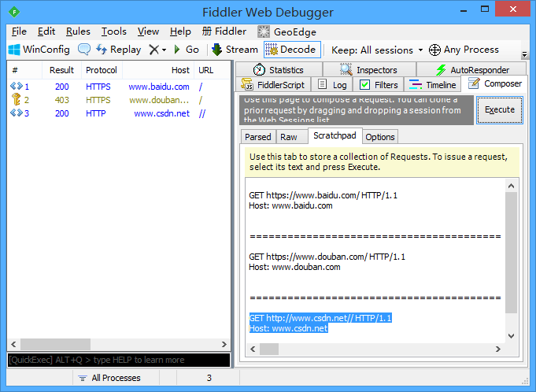Click the comment speech bubble icon
The height and width of the screenshot is (392, 536).
tap(84, 50)
